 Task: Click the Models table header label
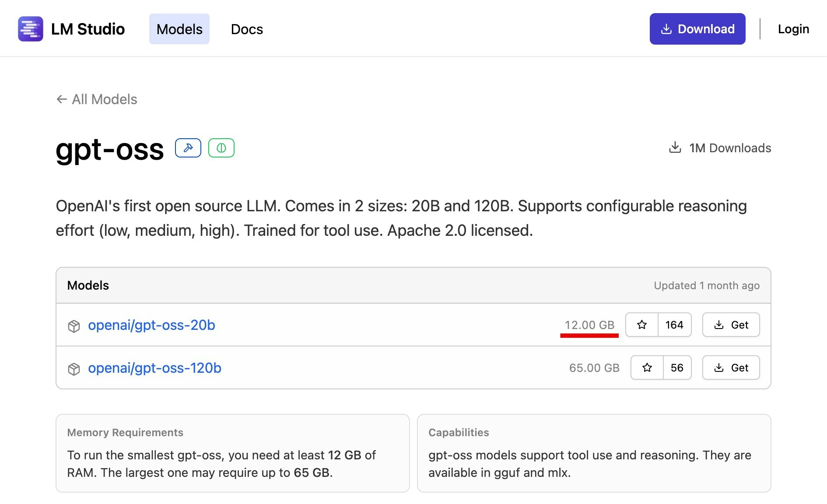point(88,285)
